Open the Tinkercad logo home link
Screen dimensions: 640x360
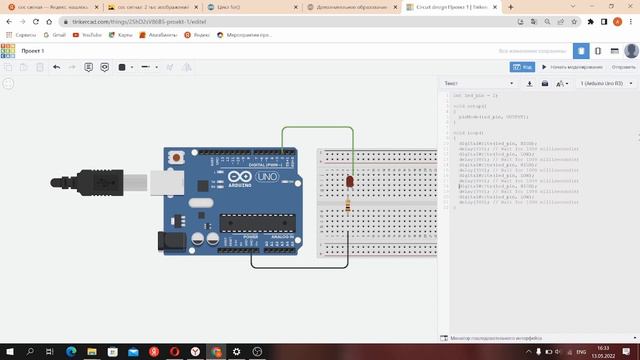click(8, 51)
